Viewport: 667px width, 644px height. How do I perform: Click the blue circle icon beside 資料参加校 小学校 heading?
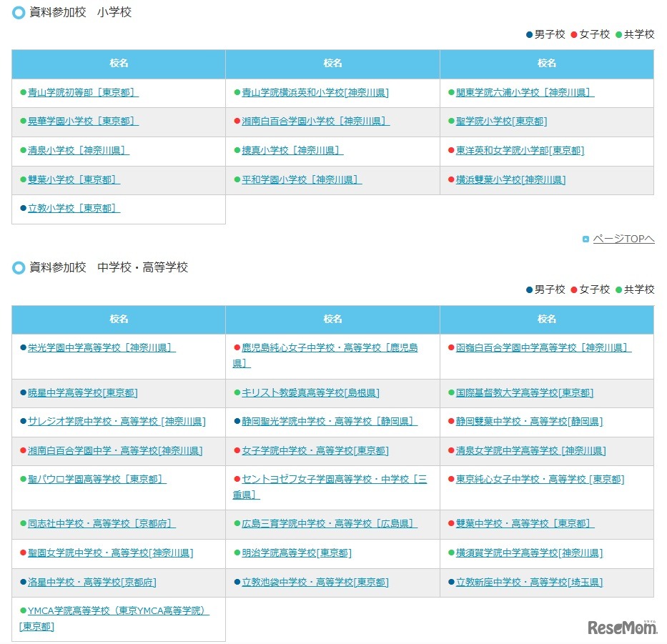click(18, 12)
